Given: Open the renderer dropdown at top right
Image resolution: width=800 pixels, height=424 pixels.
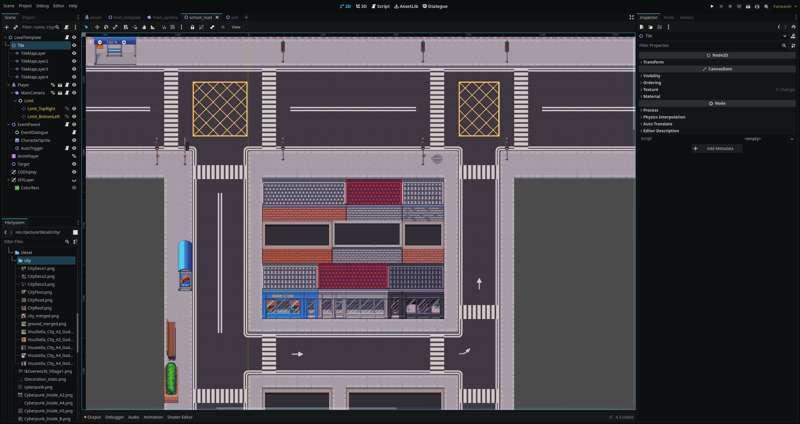Looking at the screenshot, I should coord(784,7).
